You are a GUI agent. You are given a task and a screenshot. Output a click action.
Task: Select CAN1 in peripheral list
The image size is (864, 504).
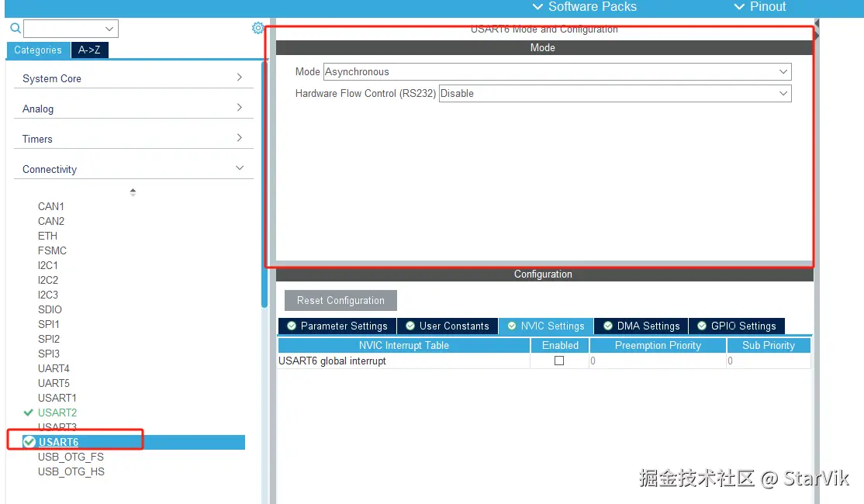(50, 206)
